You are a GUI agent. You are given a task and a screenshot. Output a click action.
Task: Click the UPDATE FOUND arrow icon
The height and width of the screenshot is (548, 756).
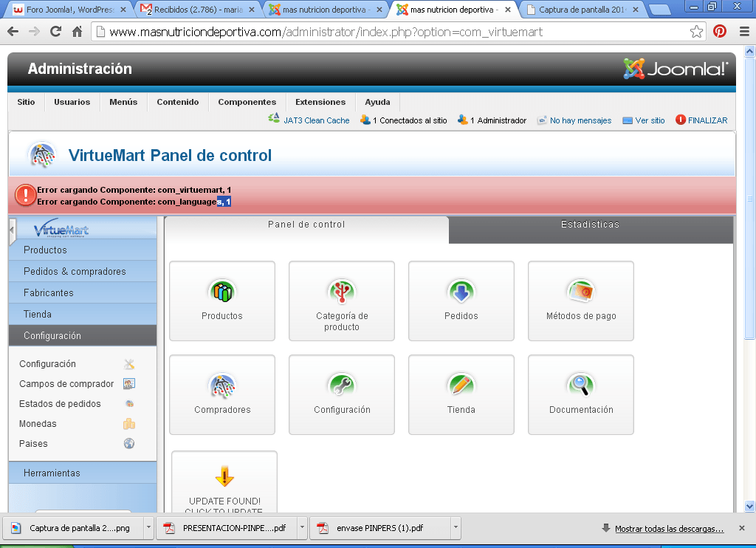[224, 476]
